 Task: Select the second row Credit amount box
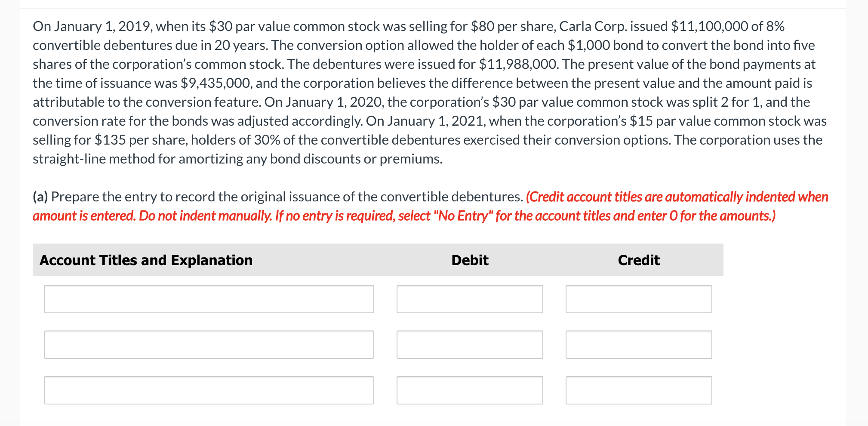[x=639, y=345]
